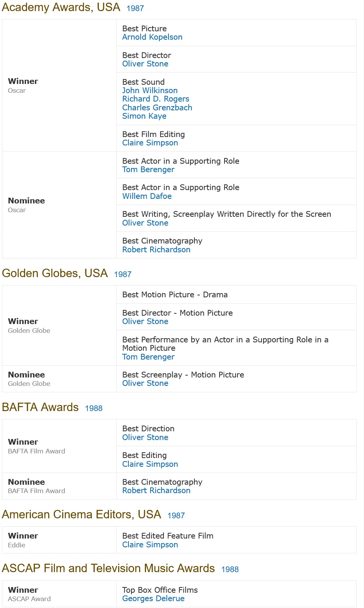Open the 1987 link beside American Cinema Editors
Screen dimensions: 364x608
click(176, 516)
